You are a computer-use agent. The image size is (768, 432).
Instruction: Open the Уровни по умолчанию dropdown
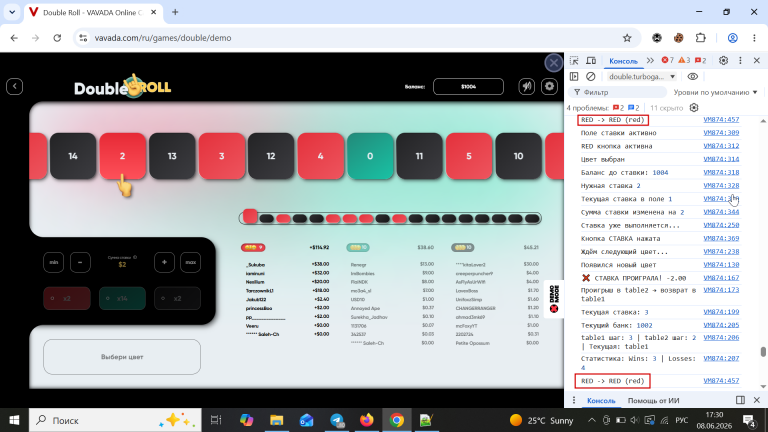tap(715, 92)
